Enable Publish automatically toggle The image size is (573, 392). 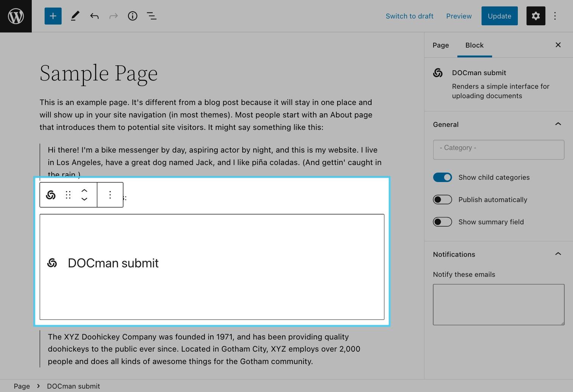click(442, 200)
